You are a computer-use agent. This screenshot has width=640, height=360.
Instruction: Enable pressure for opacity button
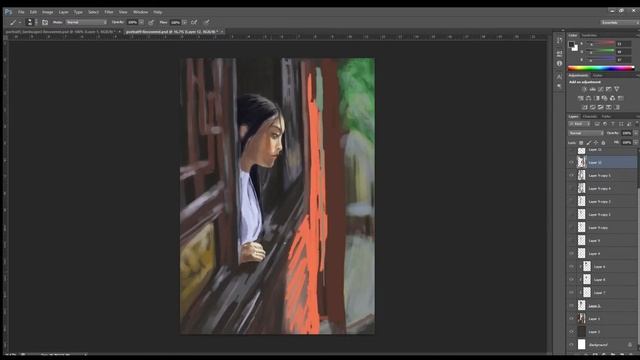151,22
